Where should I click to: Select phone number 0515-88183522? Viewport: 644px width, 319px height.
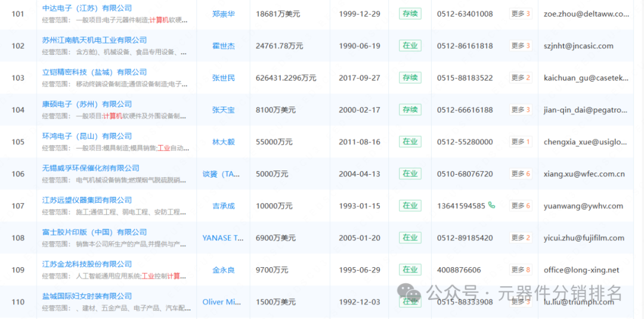(465, 78)
